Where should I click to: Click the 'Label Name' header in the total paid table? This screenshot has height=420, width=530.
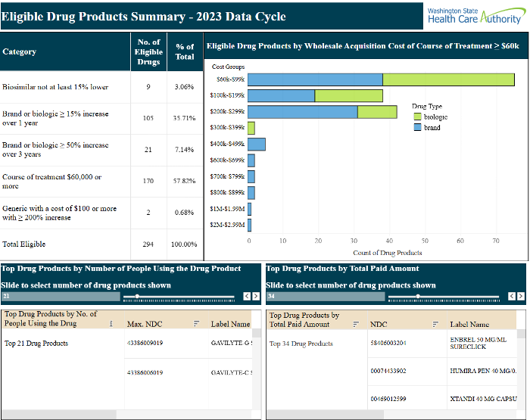(469, 325)
